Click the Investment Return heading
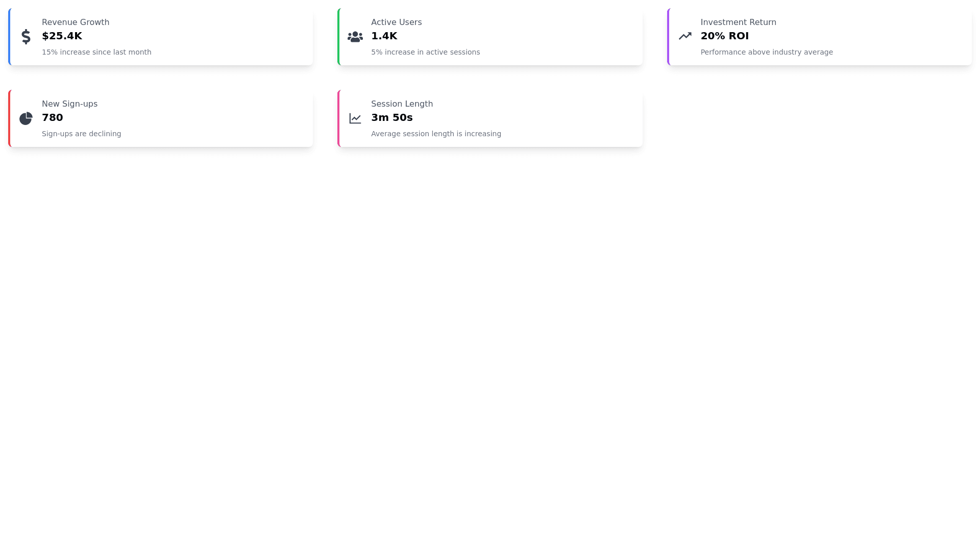980x551 pixels. click(738, 22)
